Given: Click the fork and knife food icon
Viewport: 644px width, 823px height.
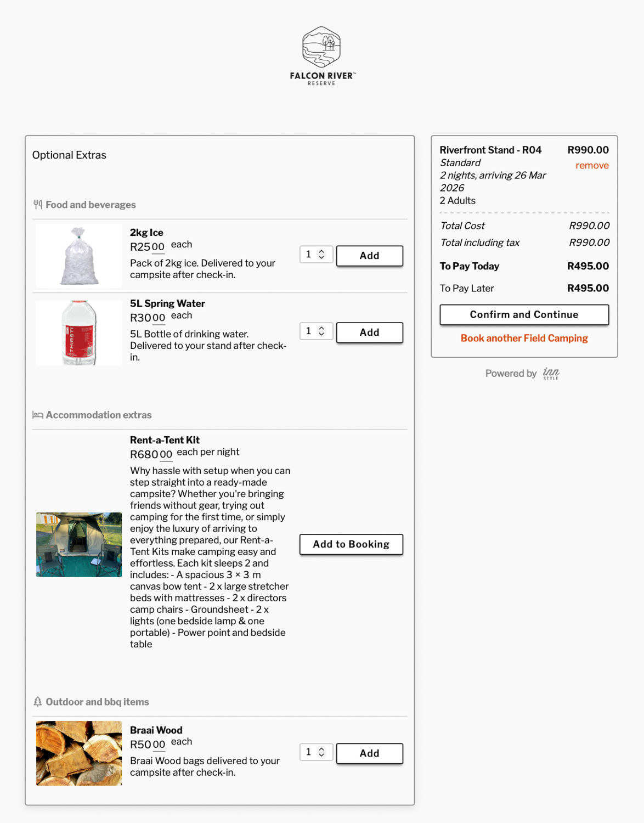Looking at the screenshot, I should 38,205.
